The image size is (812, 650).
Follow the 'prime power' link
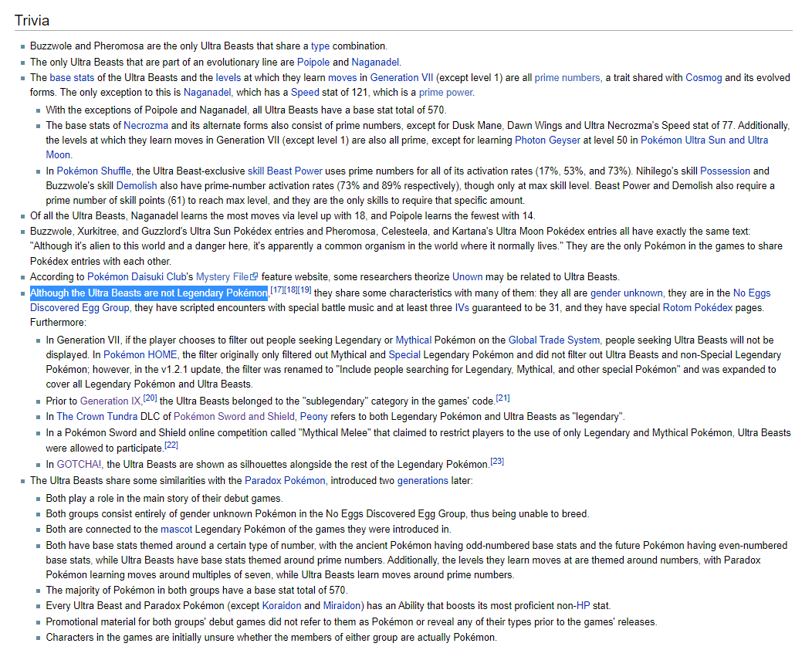445,92
